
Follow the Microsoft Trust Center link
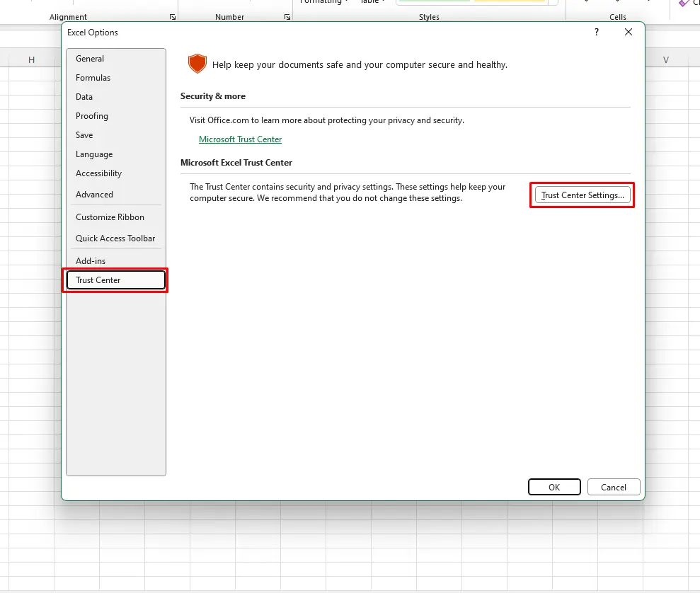point(240,139)
